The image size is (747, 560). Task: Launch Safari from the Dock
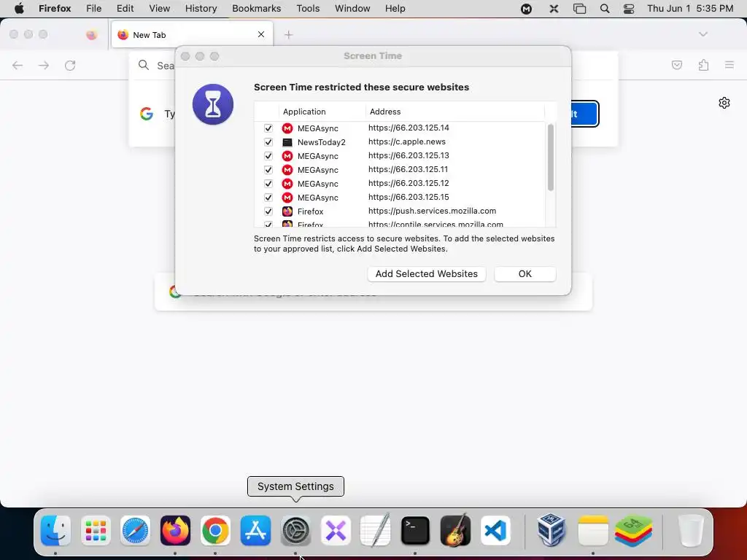pyautogui.click(x=135, y=531)
